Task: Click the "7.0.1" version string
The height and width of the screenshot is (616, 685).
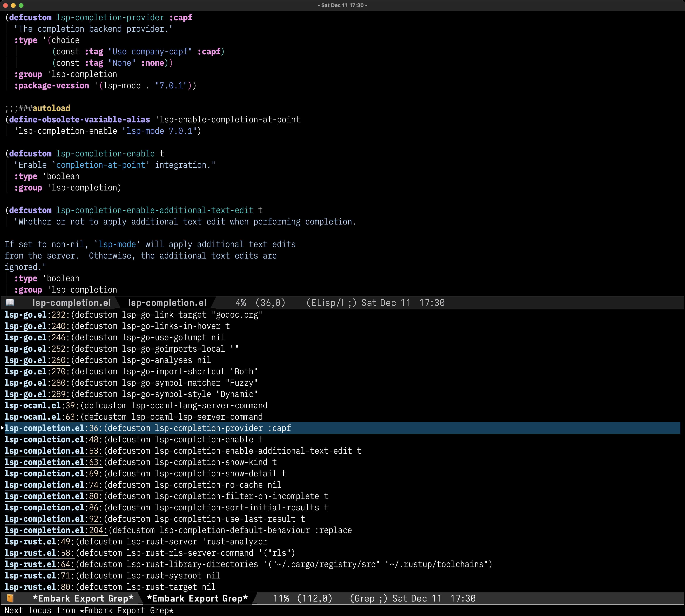Action: click(171, 86)
